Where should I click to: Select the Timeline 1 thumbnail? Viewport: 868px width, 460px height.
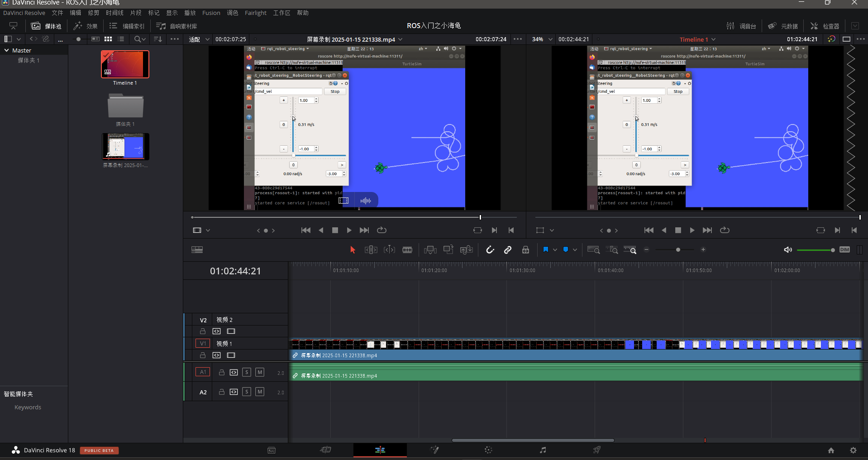click(x=125, y=64)
